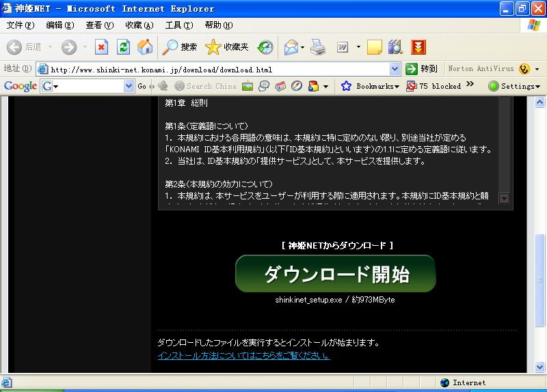Click terms box scroll-down arrow
Screen dimensions: 547x392
point(504,198)
